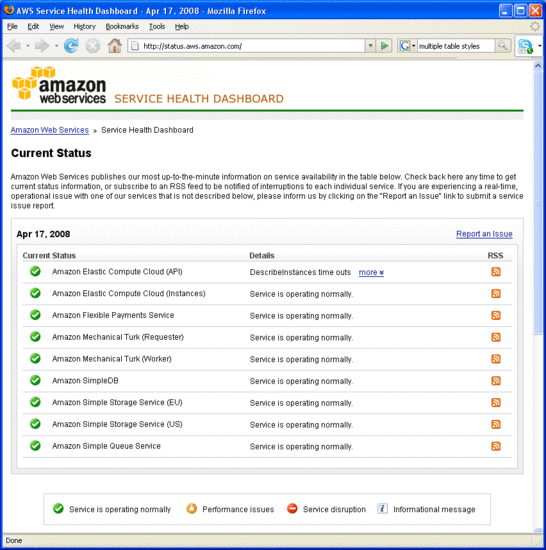Follow the Amazon Web Services breadcrumb link
Screen dimensions: 546x550
click(x=49, y=130)
